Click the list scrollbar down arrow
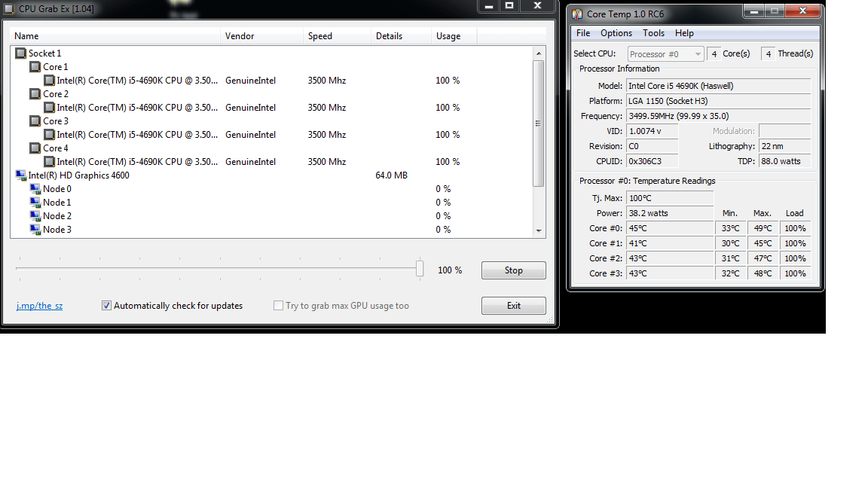This screenshot has width=868, height=488. (x=539, y=230)
